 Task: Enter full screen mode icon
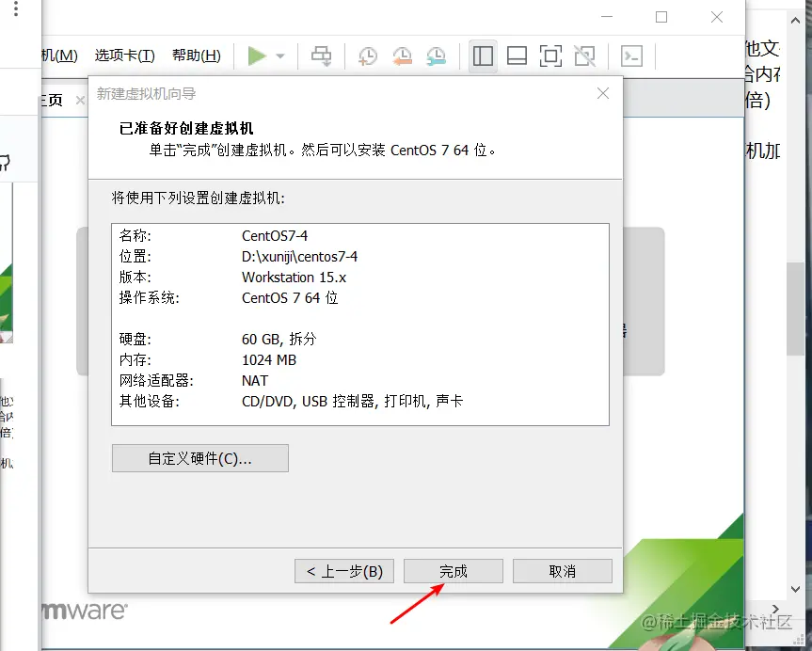click(550, 56)
